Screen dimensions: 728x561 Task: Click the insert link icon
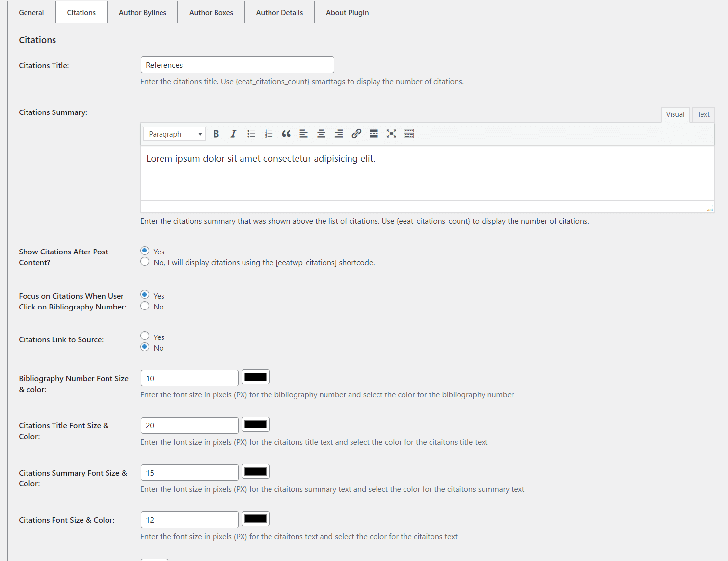point(356,134)
